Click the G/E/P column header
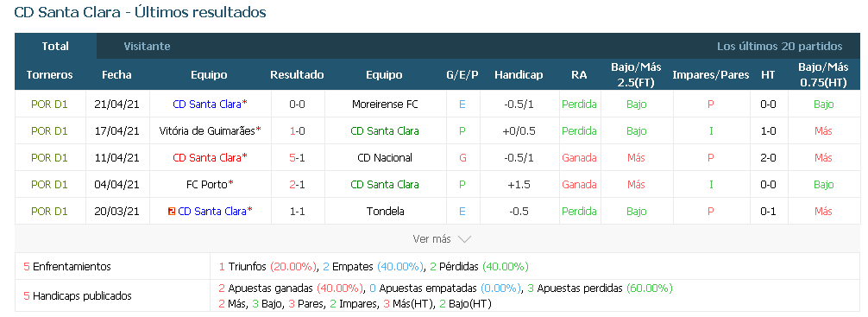 462,75
